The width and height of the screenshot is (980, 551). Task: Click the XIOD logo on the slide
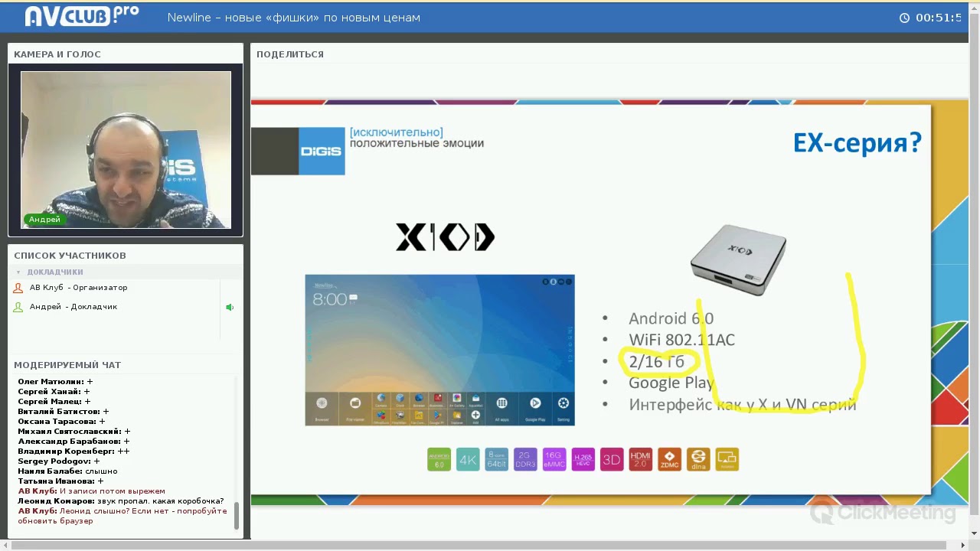coord(445,237)
